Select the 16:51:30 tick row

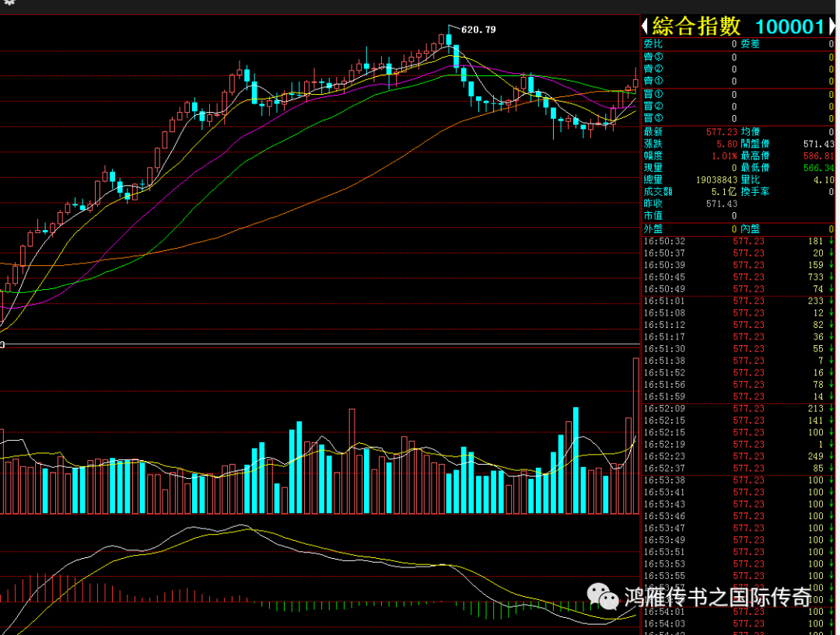(x=738, y=349)
